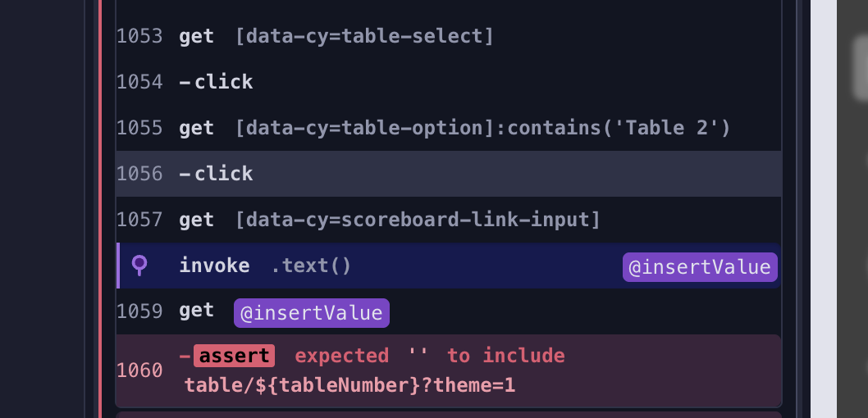Click line number 1059
The image size is (868, 418).
click(x=139, y=311)
